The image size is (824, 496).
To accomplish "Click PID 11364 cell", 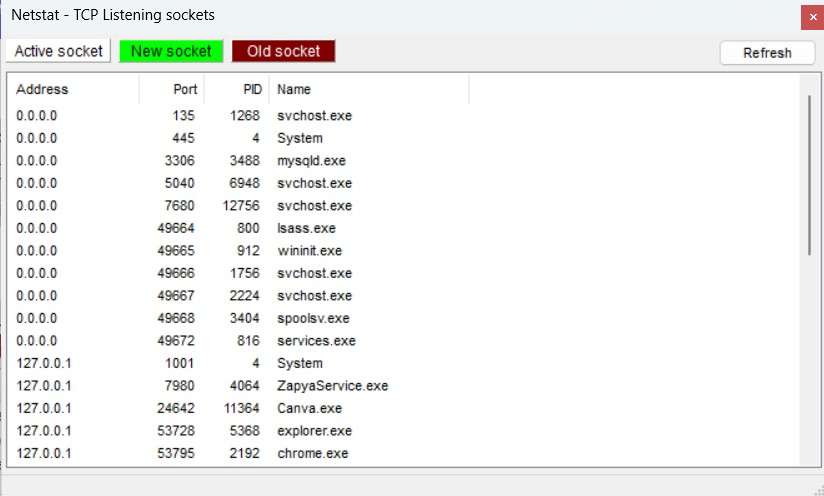I will (x=241, y=408).
